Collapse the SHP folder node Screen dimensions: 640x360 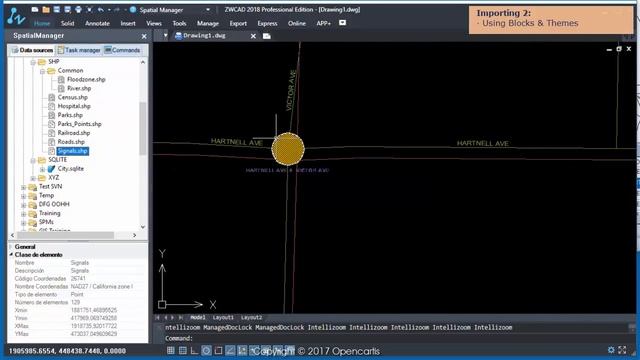33,62
